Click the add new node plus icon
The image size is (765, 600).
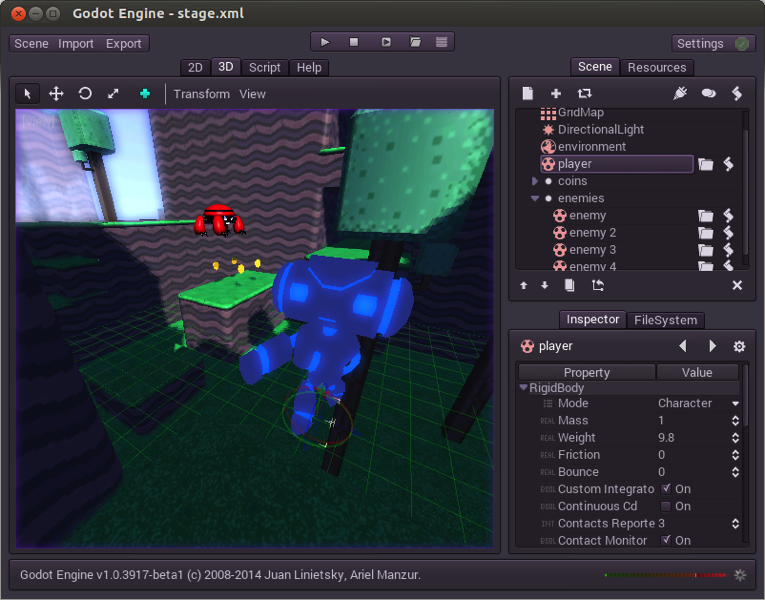point(556,93)
